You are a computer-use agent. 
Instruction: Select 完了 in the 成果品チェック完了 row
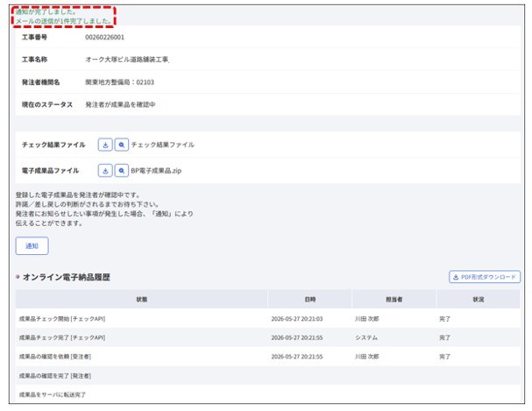[444, 337]
